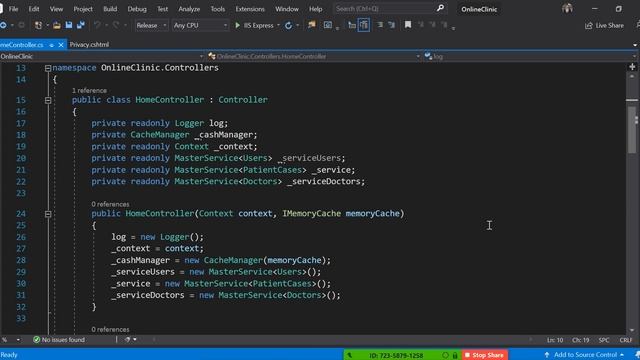The width and height of the screenshot is (640, 360).
Task: Click the highlighted toolbar toggle icon
Action: (x=364, y=25)
